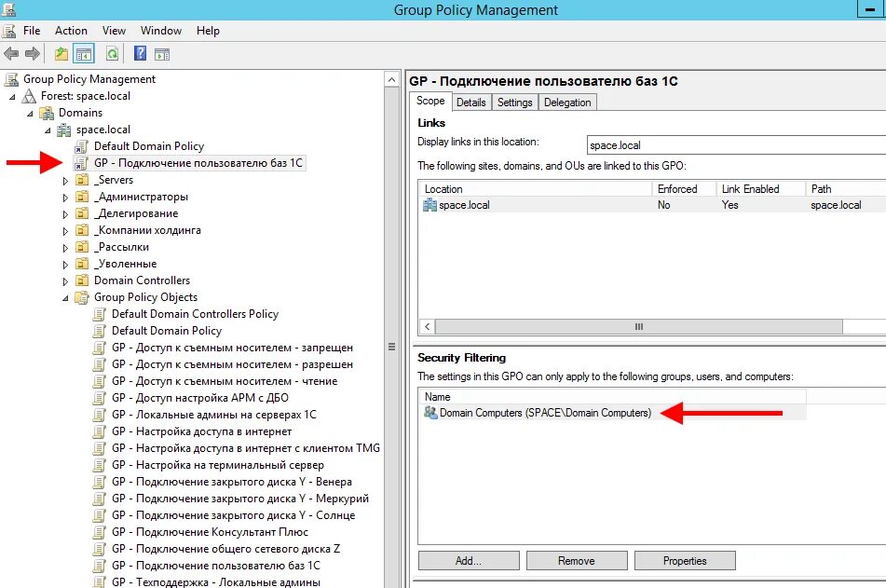Click the Group Policy Objects folder icon

82,297
